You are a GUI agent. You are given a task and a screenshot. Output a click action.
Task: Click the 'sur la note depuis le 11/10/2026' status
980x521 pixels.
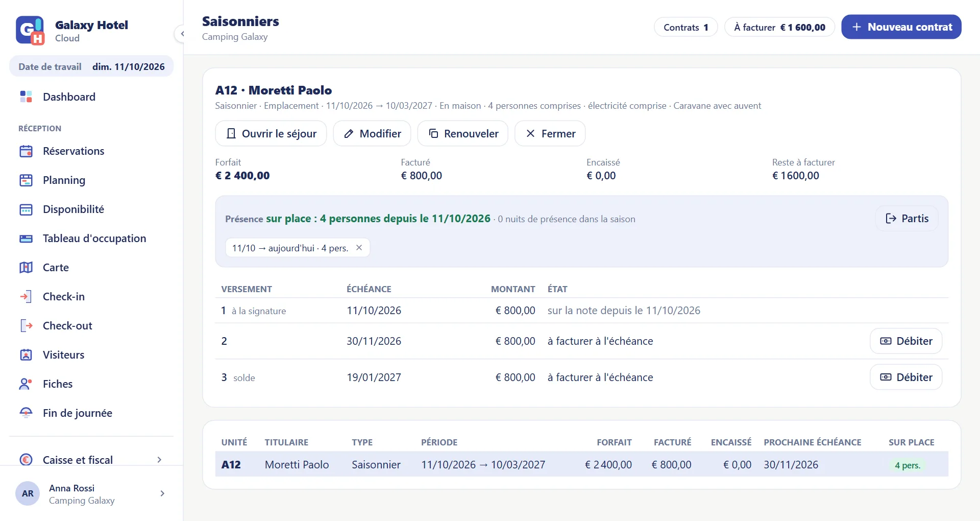tap(624, 311)
